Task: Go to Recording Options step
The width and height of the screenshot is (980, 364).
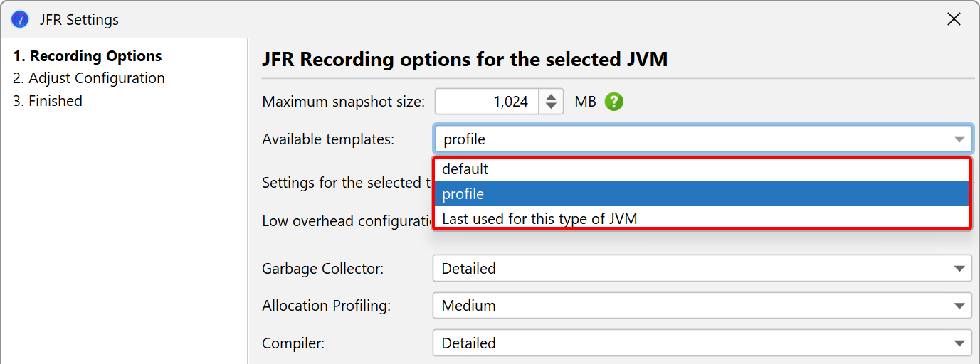Action: pos(88,56)
